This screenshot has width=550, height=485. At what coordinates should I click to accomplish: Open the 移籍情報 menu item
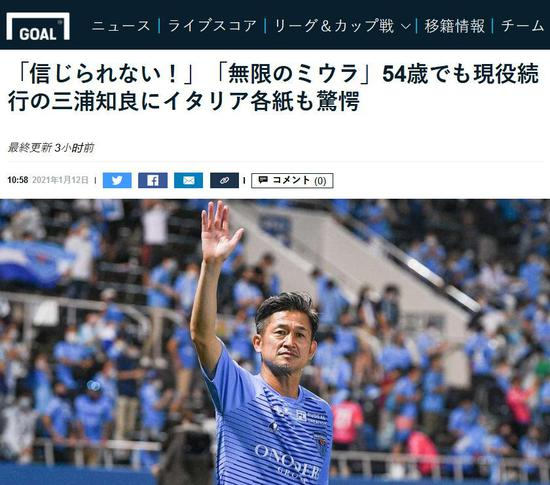coord(455,26)
